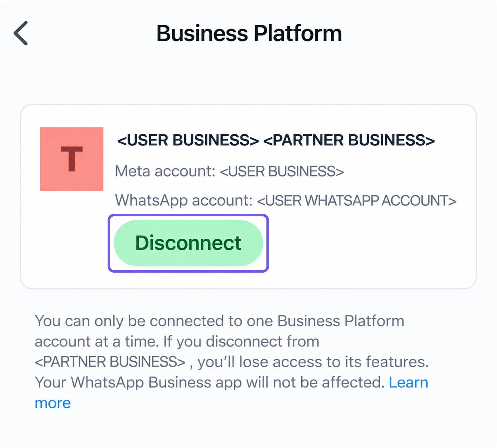The height and width of the screenshot is (448, 497).
Task: Click <PARTNER BUSINESS> in the footer description
Action: [110, 362]
